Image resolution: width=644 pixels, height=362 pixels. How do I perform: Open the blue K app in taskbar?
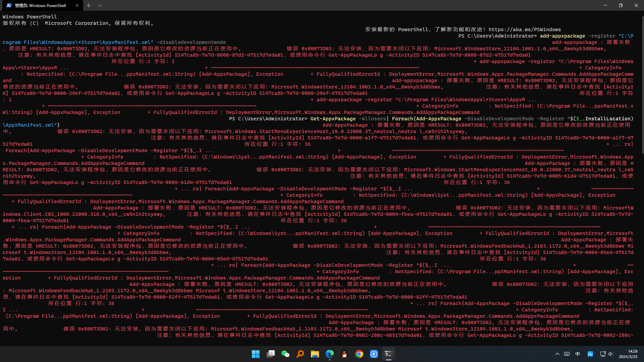pos(374,354)
